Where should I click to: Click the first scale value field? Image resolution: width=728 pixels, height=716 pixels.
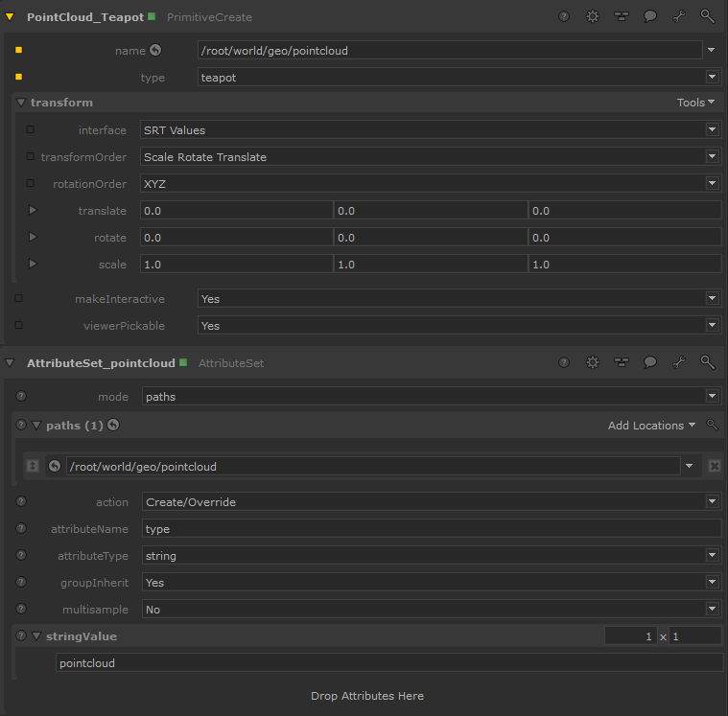tap(236, 265)
